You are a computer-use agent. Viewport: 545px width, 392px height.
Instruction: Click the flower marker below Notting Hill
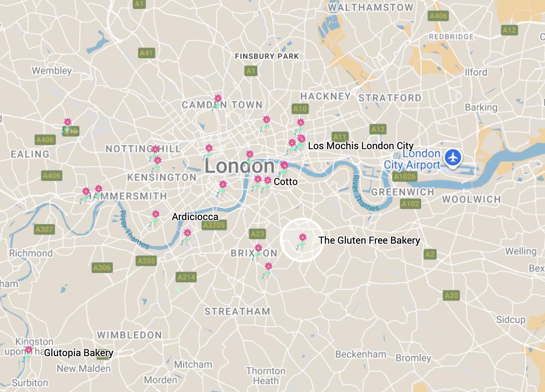coord(157,164)
